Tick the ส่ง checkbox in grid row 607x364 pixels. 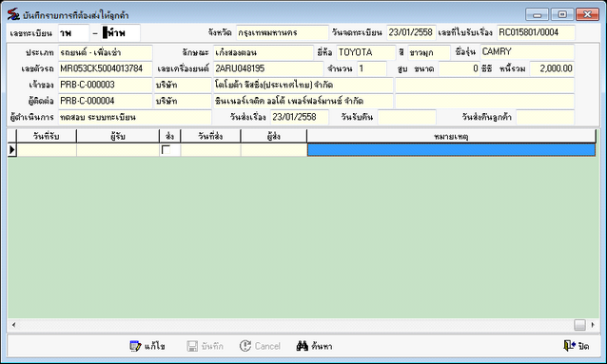pyautogui.click(x=166, y=150)
